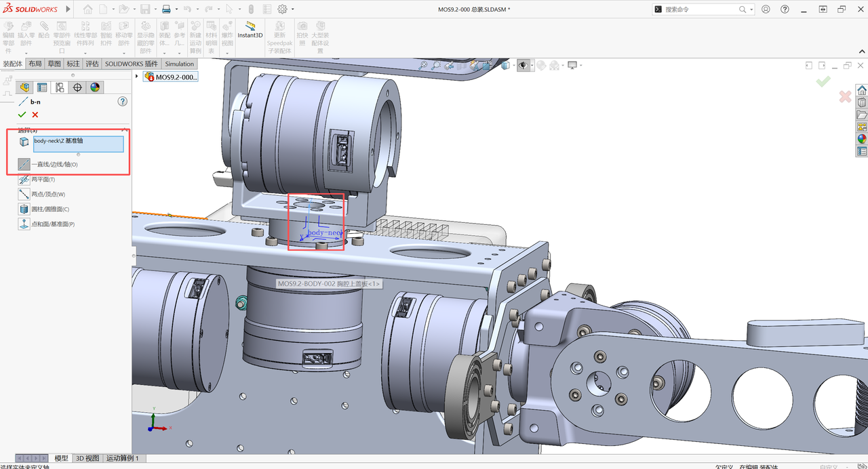This screenshot has width=868, height=469.
Task: Accept with the green checkmark in the viewport corner
Action: [823, 82]
